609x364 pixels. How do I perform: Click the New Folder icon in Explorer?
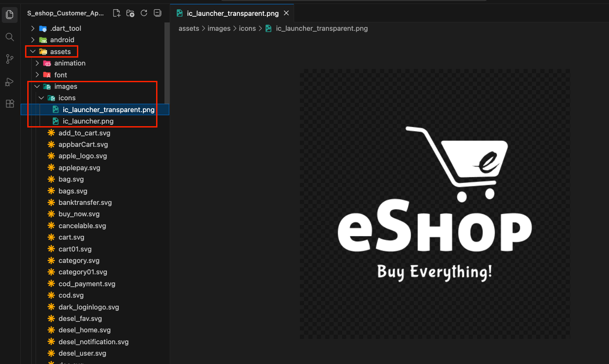pyautogui.click(x=130, y=13)
